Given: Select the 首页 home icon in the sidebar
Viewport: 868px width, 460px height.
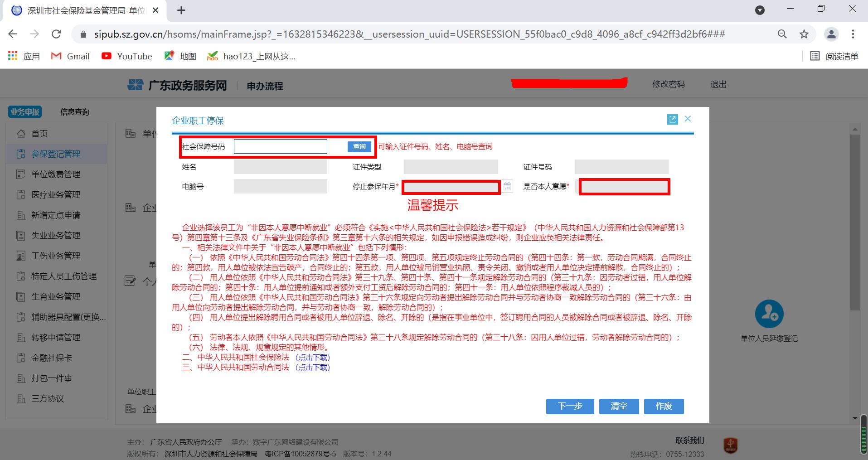Looking at the screenshot, I should 21,133.
